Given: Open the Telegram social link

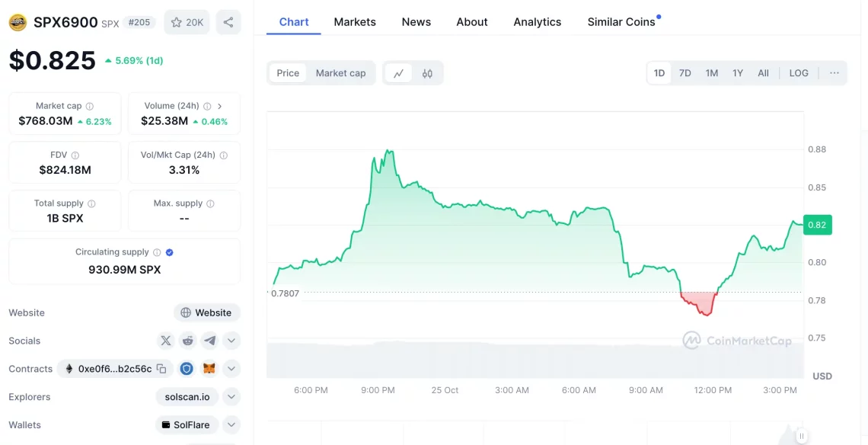Looking at the screenshot, I should click(209, 341).
